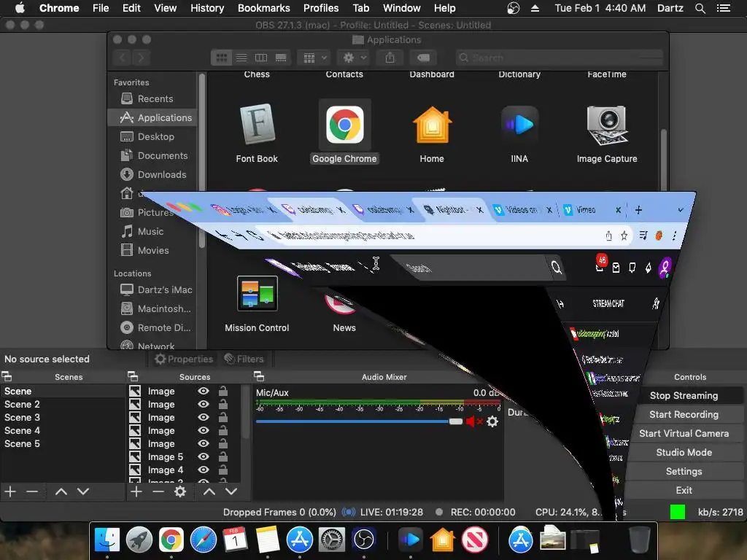Open Launchpad from the Dock

click(139, 540)
